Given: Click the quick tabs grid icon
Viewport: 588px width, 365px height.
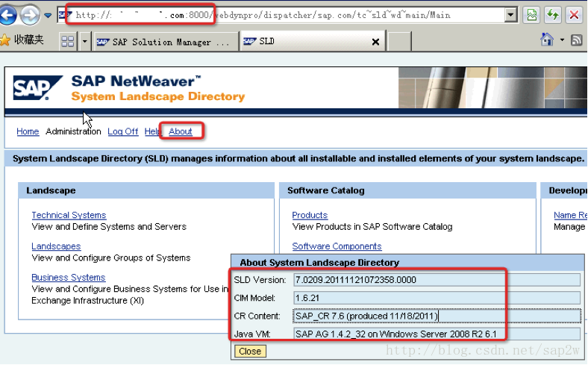Looking at the screenshot, I should 67,41.
